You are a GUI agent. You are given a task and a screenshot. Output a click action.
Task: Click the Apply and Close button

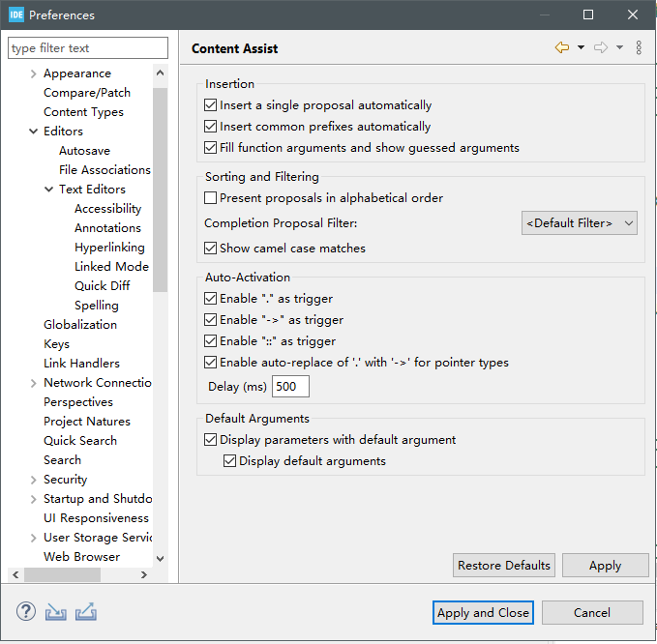coord(483,613)
